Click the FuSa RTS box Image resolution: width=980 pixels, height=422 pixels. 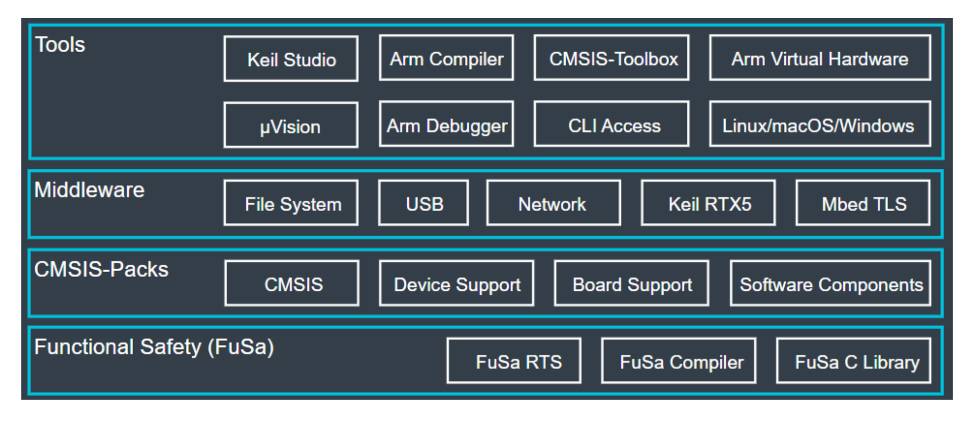pos(514,361)
